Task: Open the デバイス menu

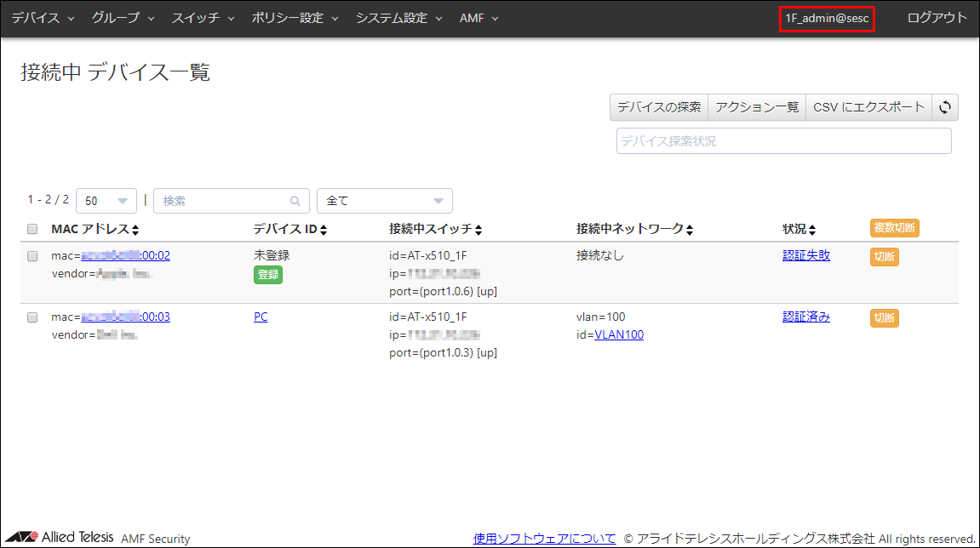Action: [37, 17]
